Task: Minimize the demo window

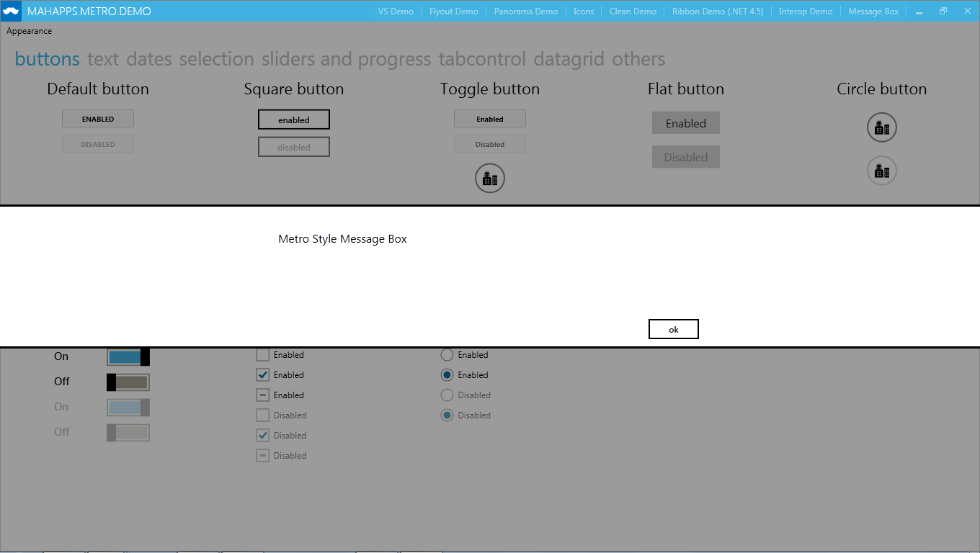Action: [x=919, y=12]
